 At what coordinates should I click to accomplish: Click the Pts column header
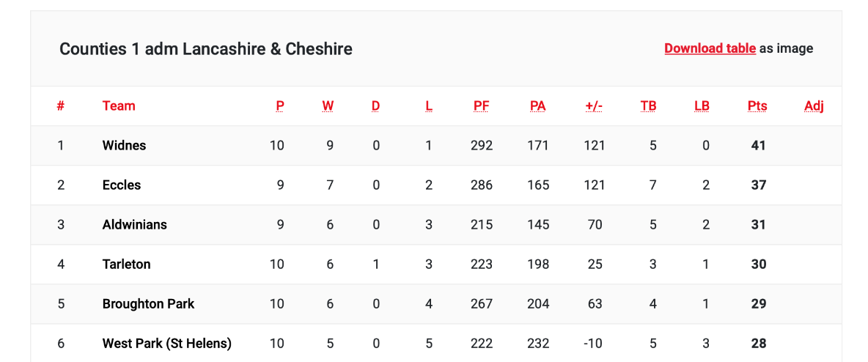(x=757, y=106)
